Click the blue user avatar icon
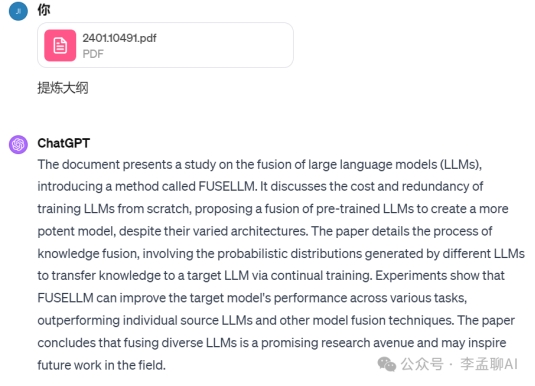535x386 pixels. coord(18,11)
